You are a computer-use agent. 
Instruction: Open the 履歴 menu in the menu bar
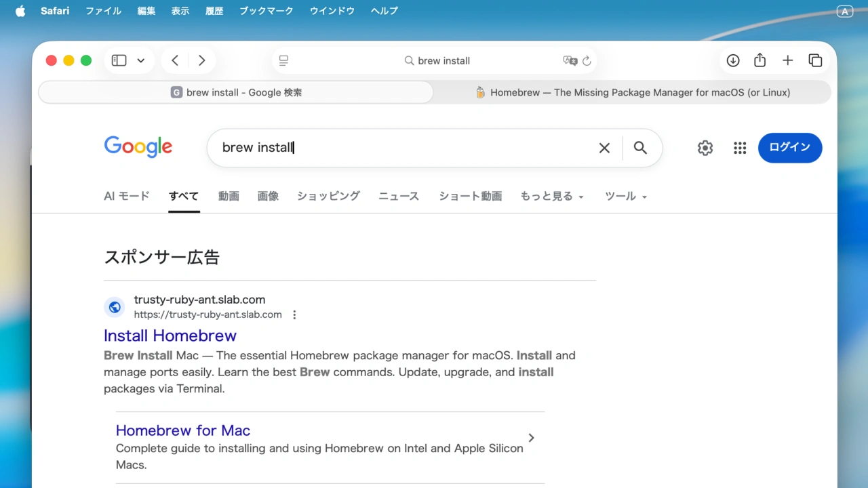[x=214, y=10]
